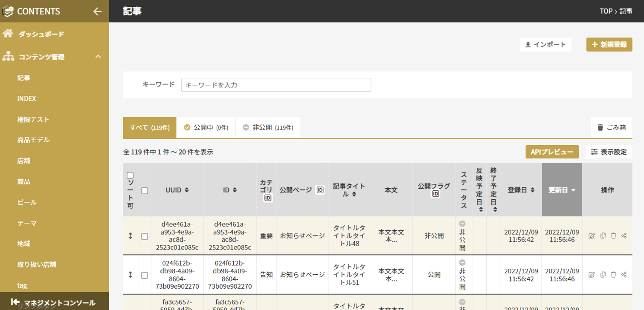Click the コンテンツ管理 sitemap icon
The width and height of the screenshot is (644, 310).
point(8,56)
